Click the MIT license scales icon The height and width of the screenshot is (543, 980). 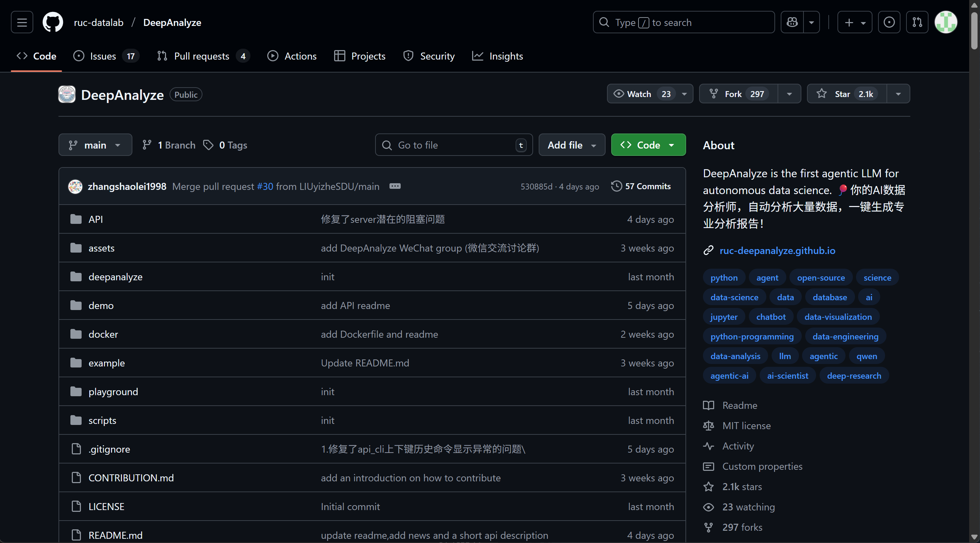[x=708, y=425]
